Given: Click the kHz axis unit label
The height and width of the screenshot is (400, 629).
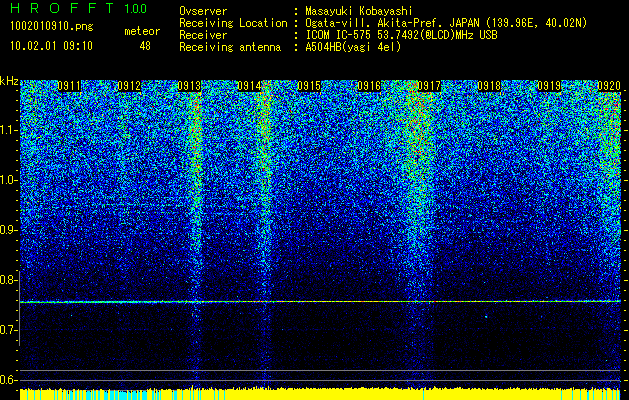Looking at the screenshot, I should 9,81.
